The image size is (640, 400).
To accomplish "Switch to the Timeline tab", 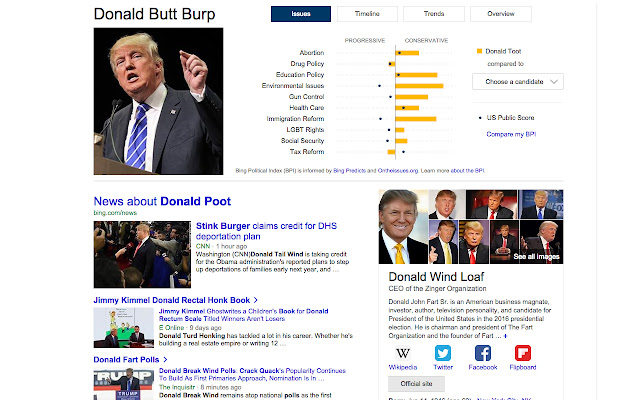I will [367, 14].
